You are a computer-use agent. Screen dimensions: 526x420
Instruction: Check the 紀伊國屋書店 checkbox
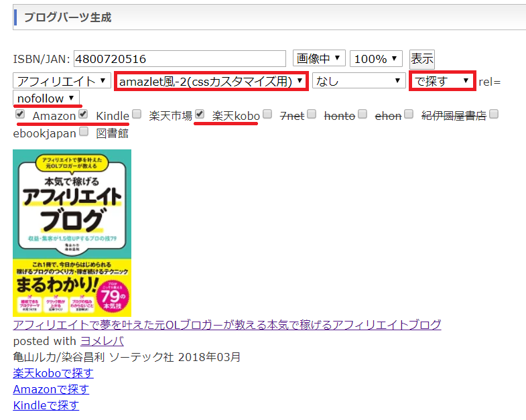click(409, 114)
